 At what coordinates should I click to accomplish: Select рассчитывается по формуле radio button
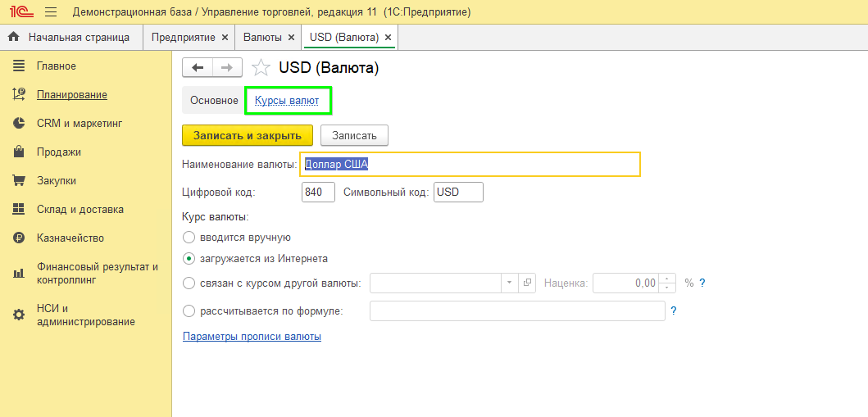(x=189, y=310)
